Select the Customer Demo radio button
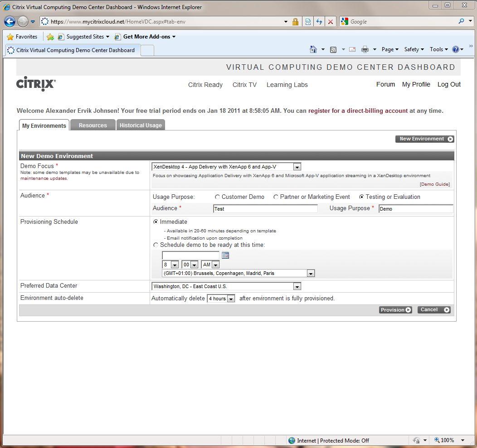This screenshot has width=477, height=448. 217,197
